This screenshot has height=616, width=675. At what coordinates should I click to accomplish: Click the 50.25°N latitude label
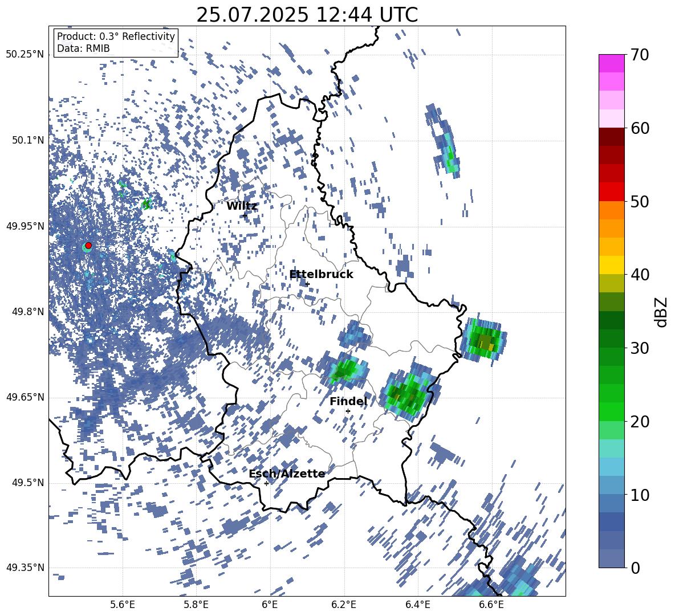[25, 55]
